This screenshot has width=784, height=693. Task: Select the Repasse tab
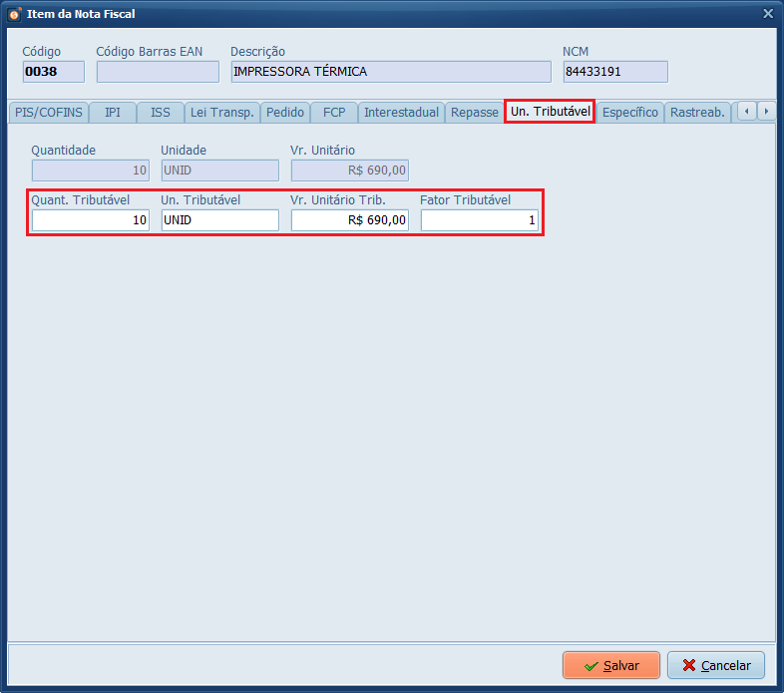[474, 113]
